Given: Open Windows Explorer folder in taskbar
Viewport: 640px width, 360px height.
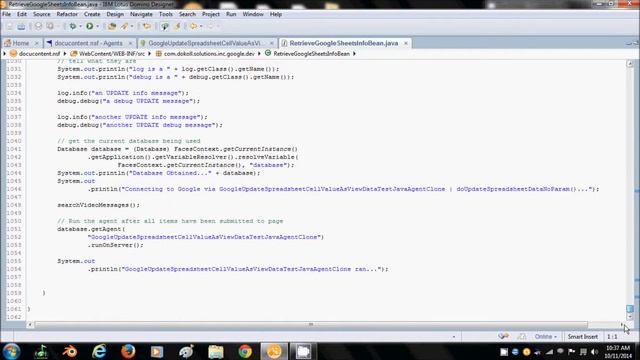Looking at the screenshot, I should (x=216, y=351).
